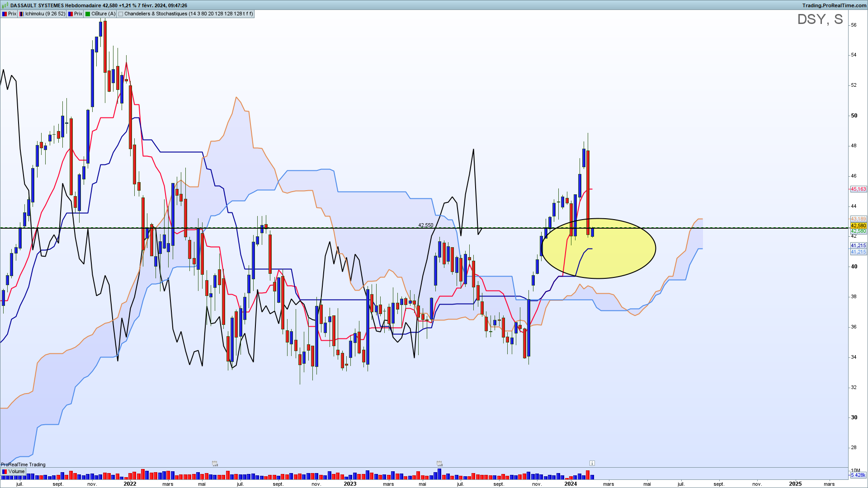The width and height of the screenshot is (868, 488).
Task: Toggle the Chandeliers & Stochastiques empty box
Action: point(121,14)
